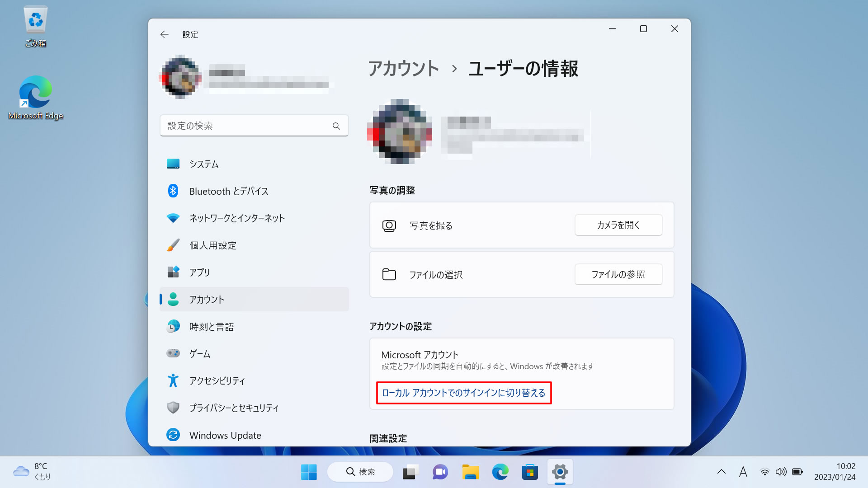This screenshot has height=488, width=868.
Task: Click the globe clock icon for 時刻と言語
Action: click(173, 326)
